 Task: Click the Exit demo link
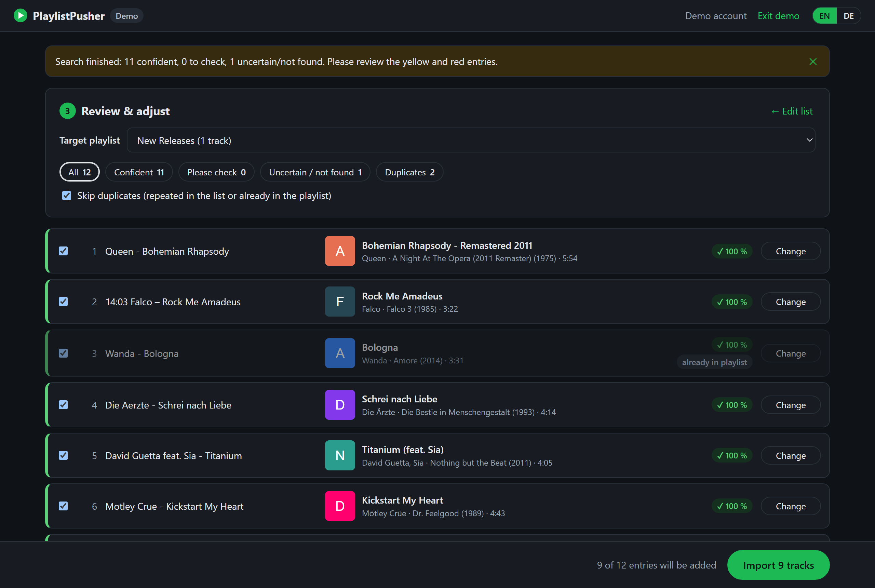778,16
